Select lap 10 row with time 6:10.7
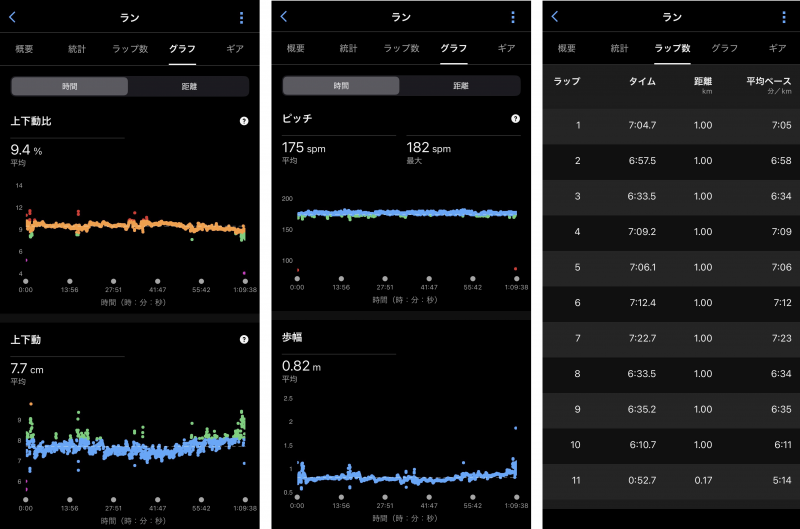 coord(671,444)
